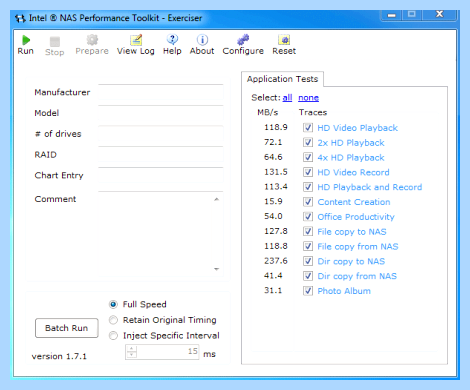Click the Reset toolbar icon
This screenshot has width=470, height=390.
[284, 40]
